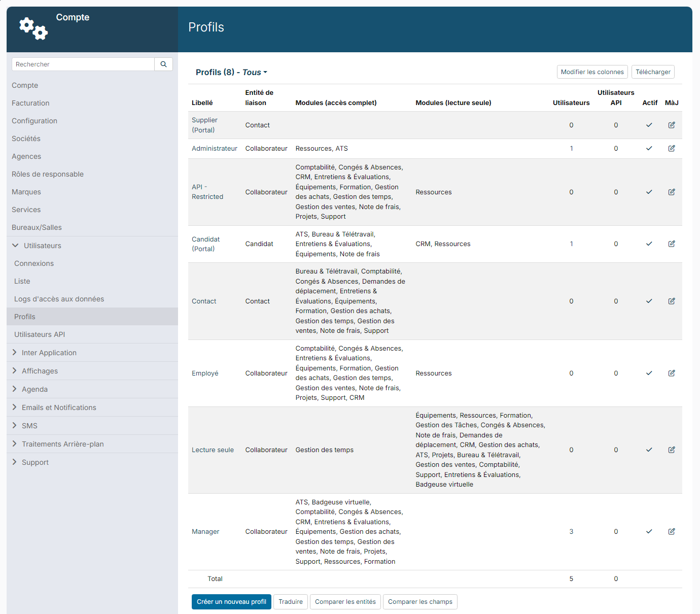Collapse the Utilisateurs section
The width and height of the screenshot is (700, 614).
point(92,246)
